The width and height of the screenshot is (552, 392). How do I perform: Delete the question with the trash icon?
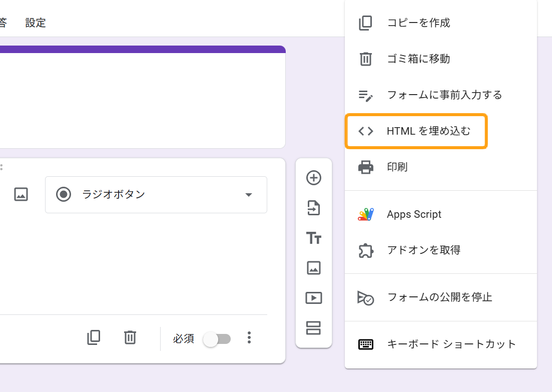tap(130, 337)
